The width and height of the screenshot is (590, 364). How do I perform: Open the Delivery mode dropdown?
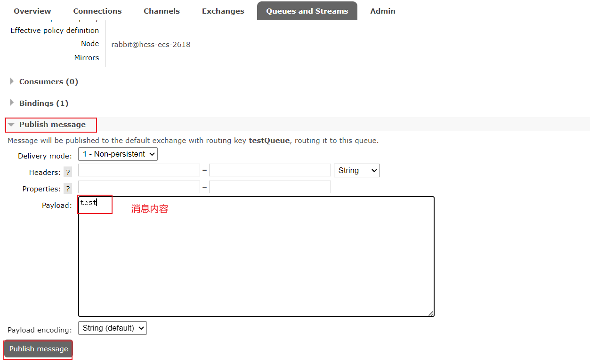[x=117, y=154]
